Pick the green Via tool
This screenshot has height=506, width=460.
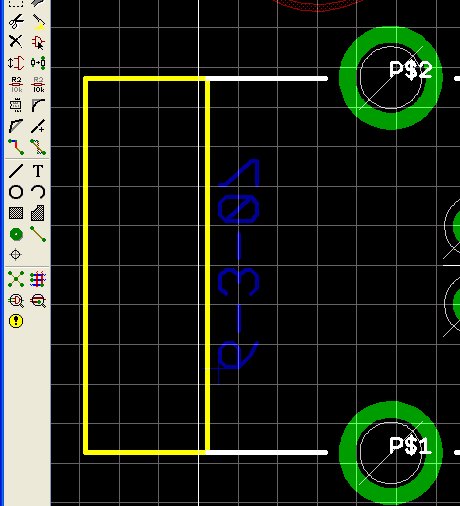coord(16,234)
